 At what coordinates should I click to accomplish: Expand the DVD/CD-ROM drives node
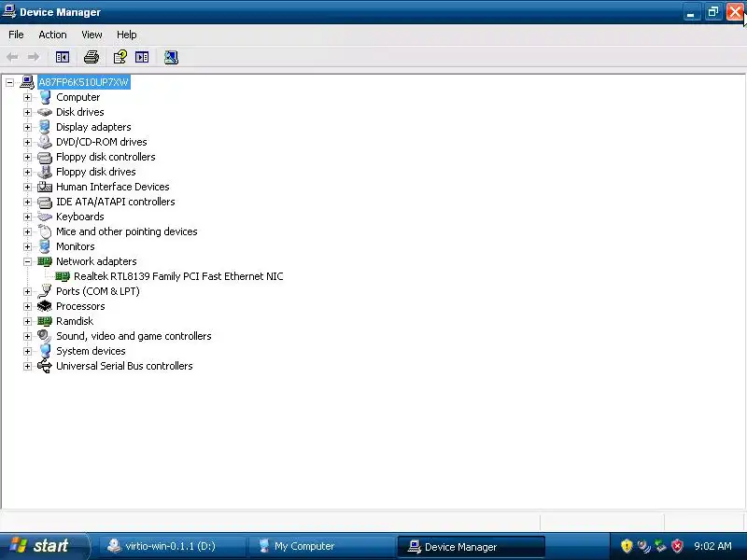pos(27,143)
